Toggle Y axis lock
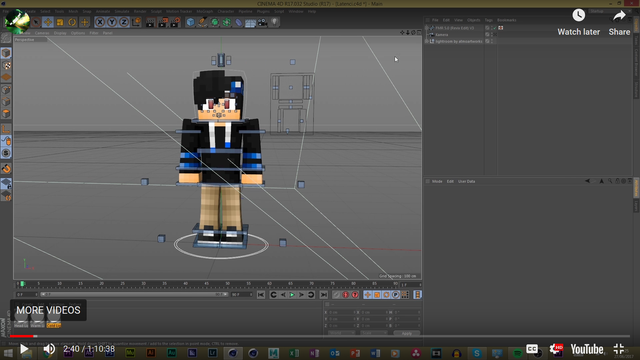640x360 pixels. click(112, 22)
